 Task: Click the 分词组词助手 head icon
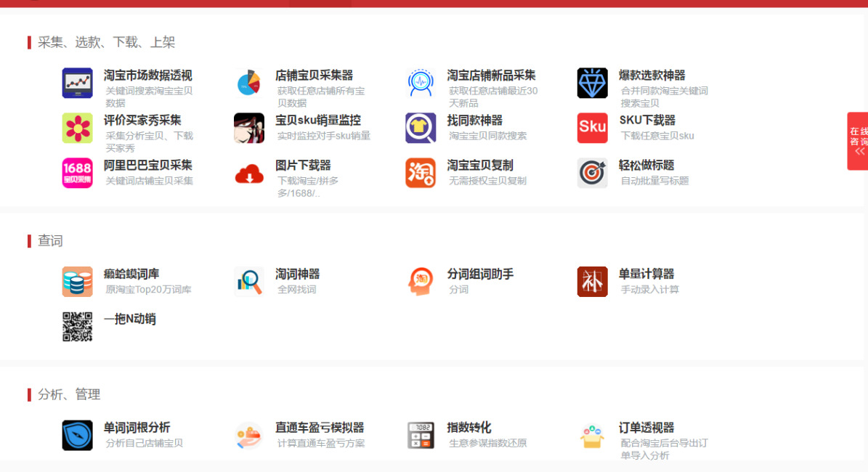(x=420, y=282)
